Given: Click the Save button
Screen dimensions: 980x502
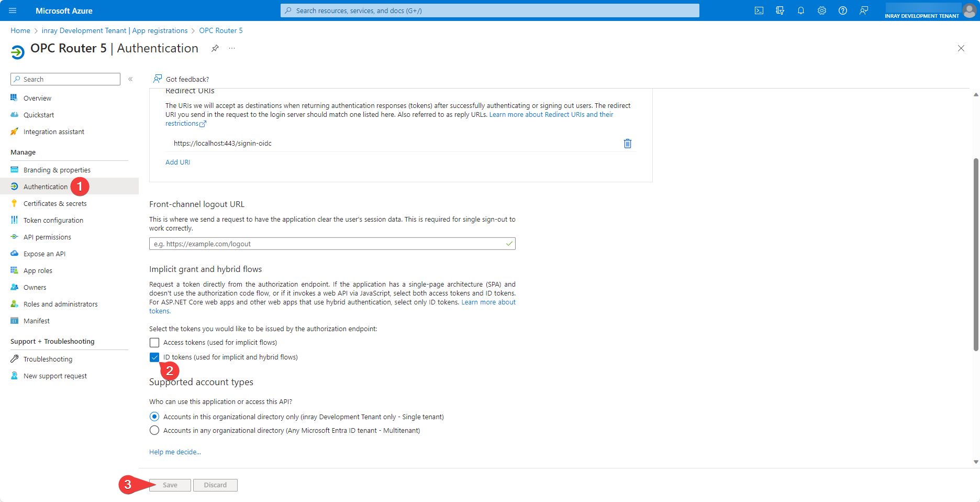Looking at the screenshot, I should tap(170, 485).
